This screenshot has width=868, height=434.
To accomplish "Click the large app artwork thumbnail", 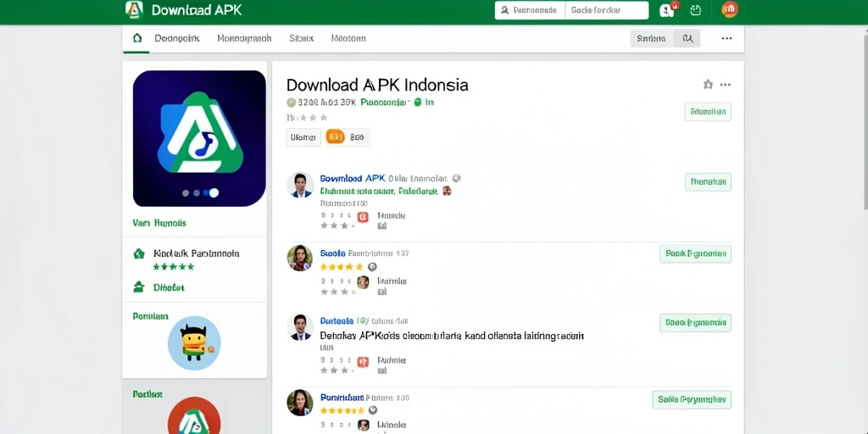I will [199, 138].
